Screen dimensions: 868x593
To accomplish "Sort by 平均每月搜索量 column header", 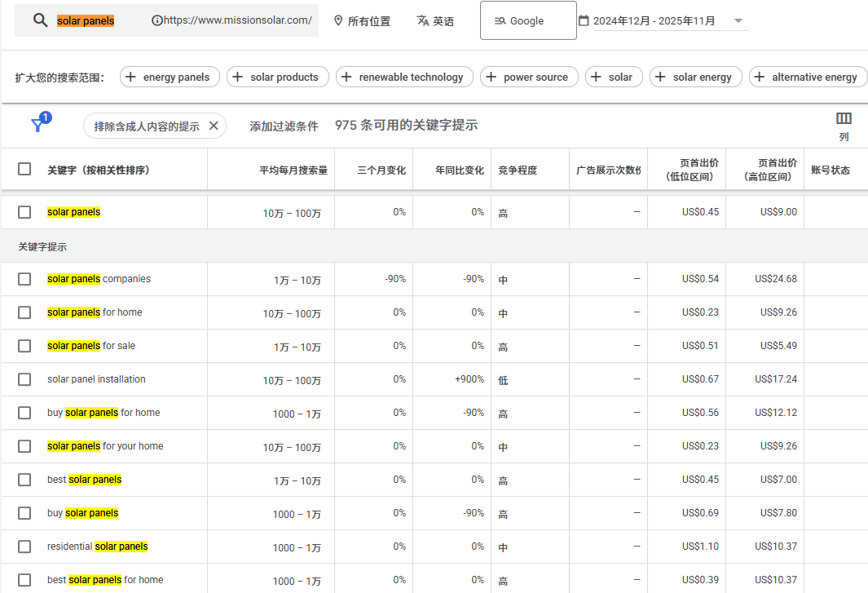I will click(x=293, y=170).
